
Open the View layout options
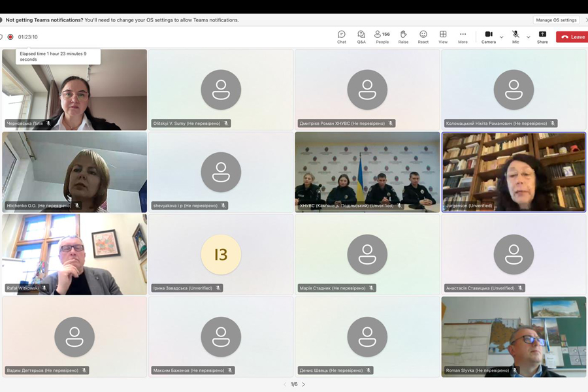click(x=443, y=37)
